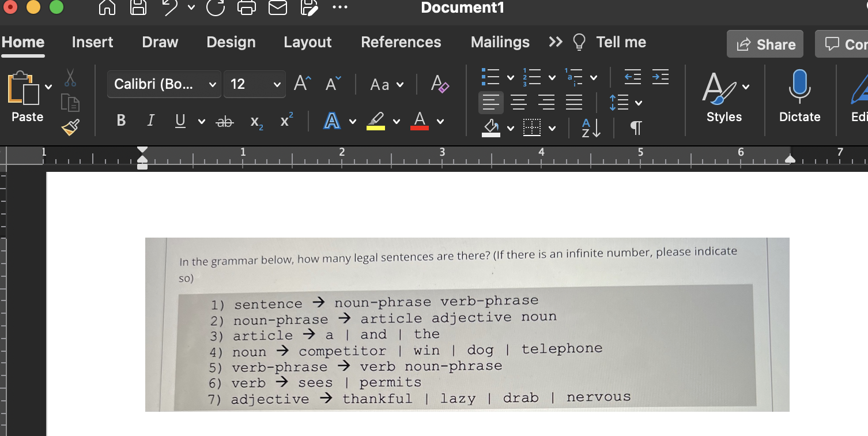Open the font color dropdown arrow

[x=439, y=123]
